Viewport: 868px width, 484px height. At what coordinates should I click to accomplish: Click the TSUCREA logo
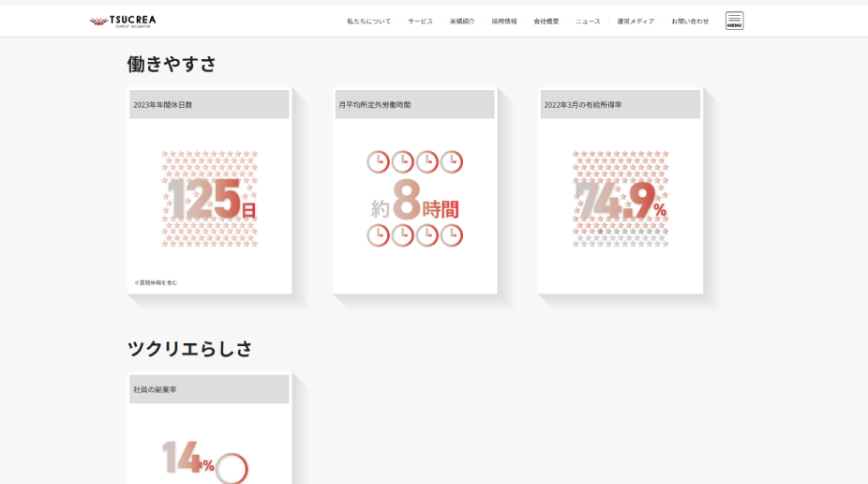[123, 21]
